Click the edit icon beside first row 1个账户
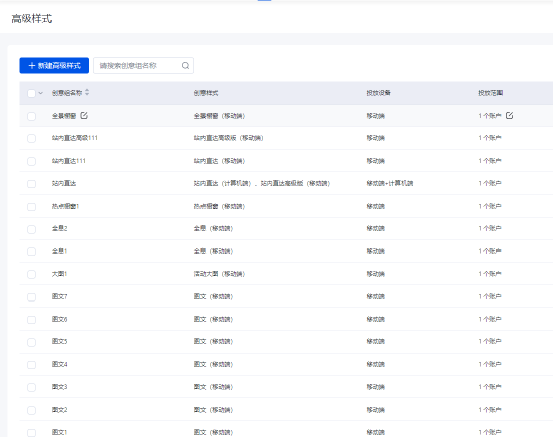Image resolution: width=553 pixels, height=437 pixels. coord(509,115)
